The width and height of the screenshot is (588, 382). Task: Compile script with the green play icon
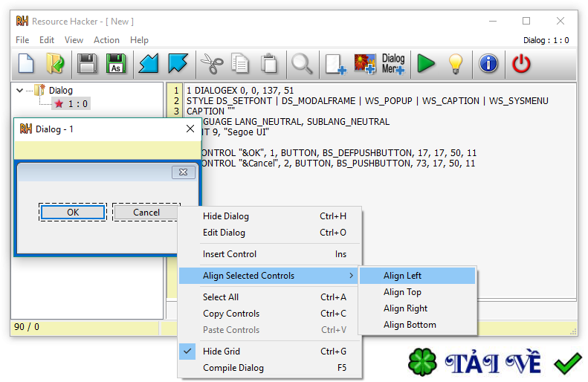coord(426,63)
